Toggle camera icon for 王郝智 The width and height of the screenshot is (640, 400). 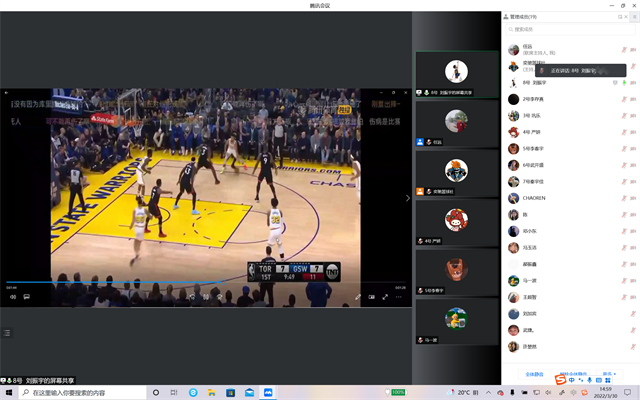click(x=633, y=297)
